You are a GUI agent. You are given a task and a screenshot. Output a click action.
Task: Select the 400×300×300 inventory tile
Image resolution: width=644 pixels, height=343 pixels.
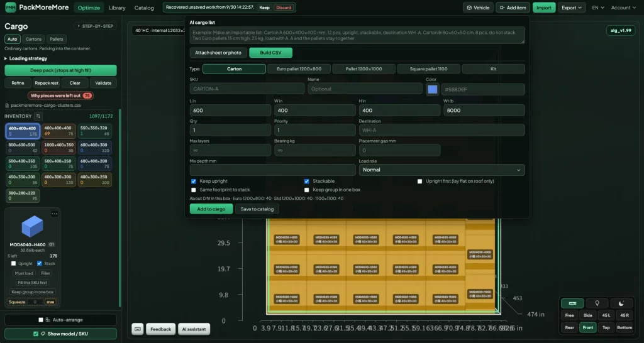click(x=58, y=180)
